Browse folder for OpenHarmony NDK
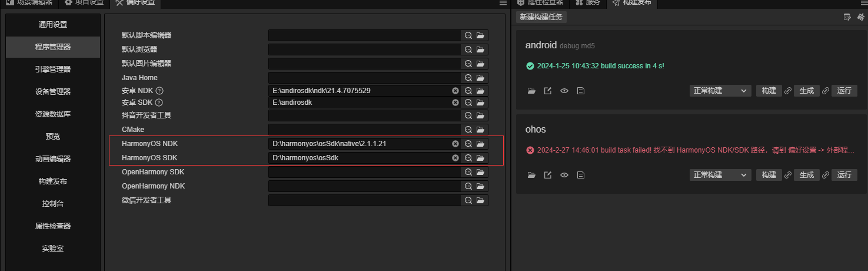 [x=480, y=186]
